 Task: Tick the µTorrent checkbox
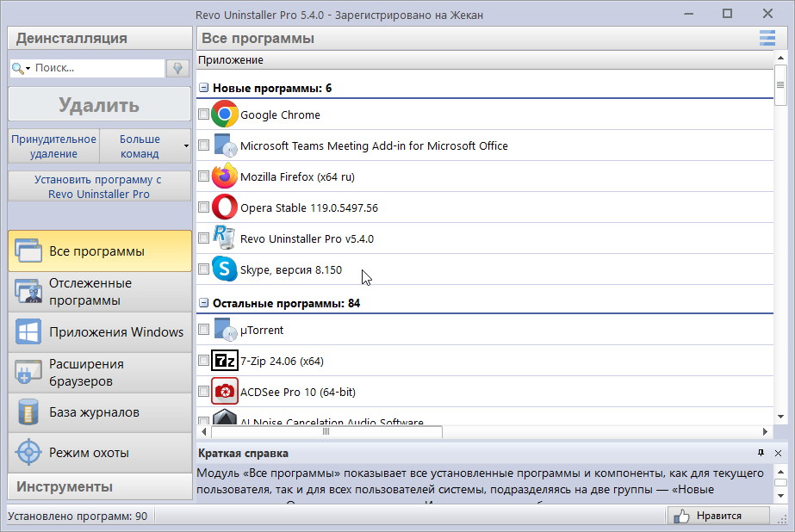pyautogui.click(x=203, y=330)
